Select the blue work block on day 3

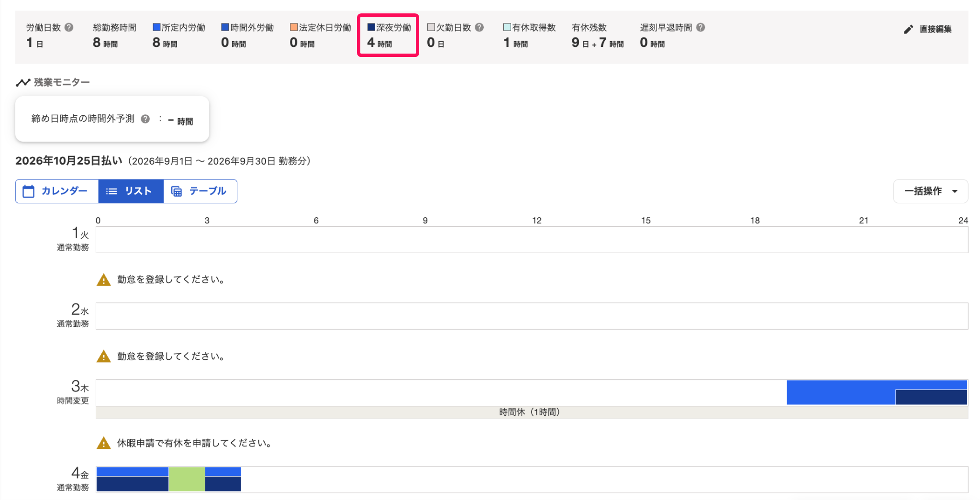pos(841,392)
